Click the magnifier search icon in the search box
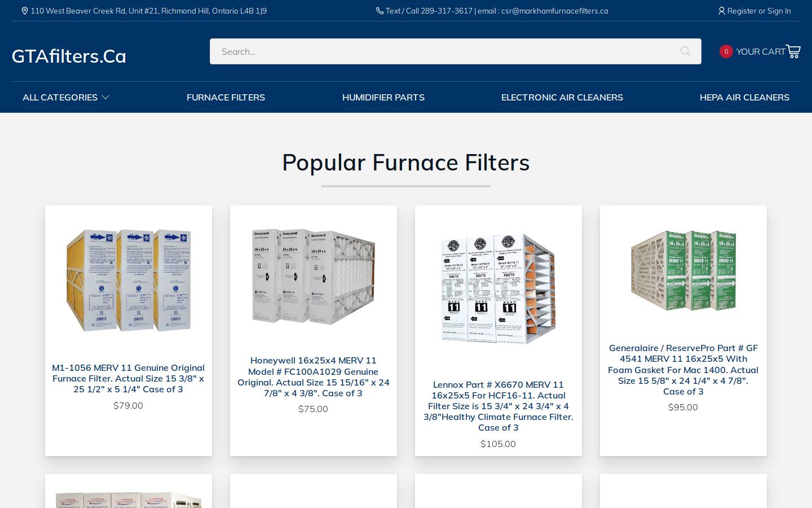The height and width of the screenshot is (508, 812). pos(686,51)
